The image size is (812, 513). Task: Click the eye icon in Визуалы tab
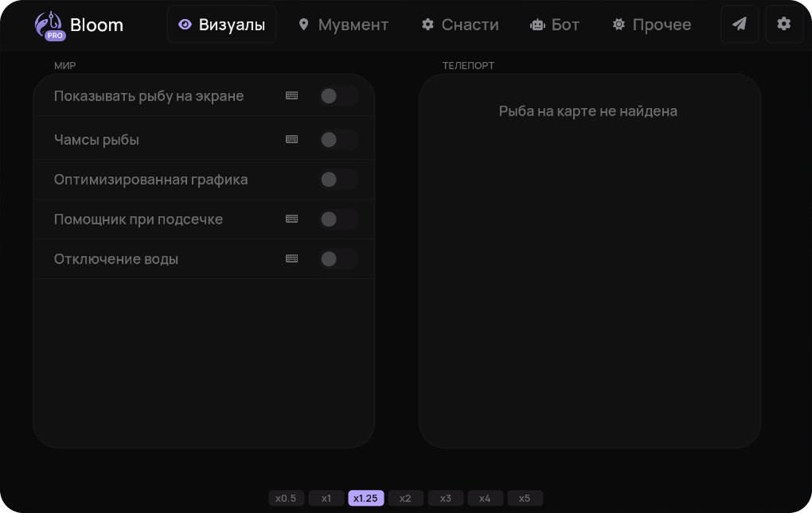pyautogui.click(x=185, y=25)
